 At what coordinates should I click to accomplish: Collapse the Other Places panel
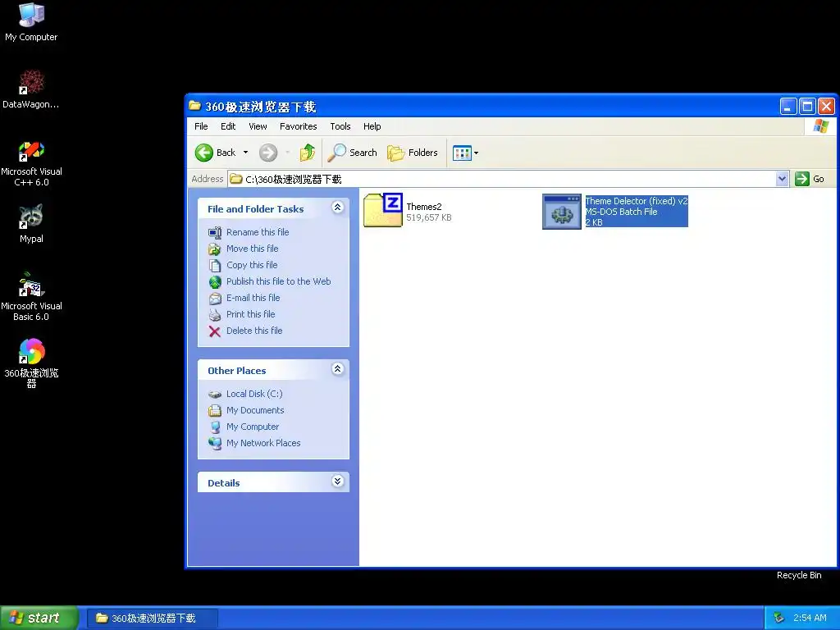click(x=337, y=369)
